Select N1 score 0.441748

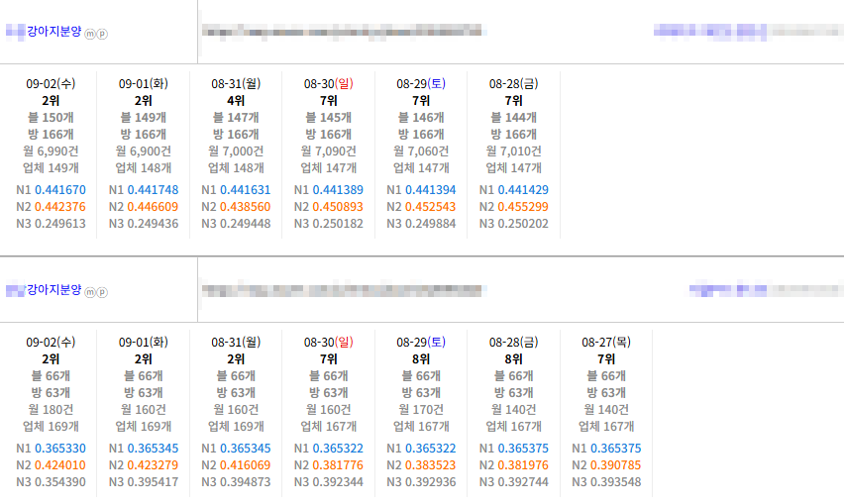click(153, 190)
